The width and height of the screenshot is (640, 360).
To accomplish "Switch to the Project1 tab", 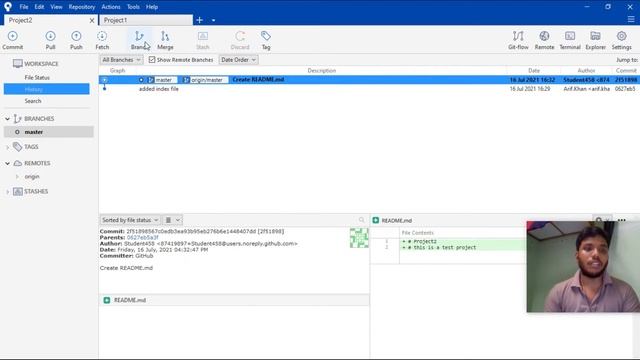I will 146,20.
